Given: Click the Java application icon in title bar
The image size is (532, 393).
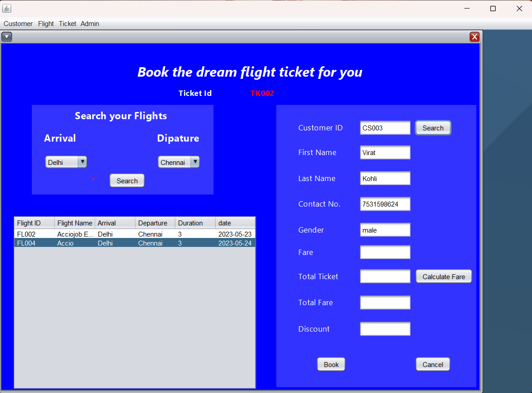Looking at the screenshot, I should click(x=6, y=8).
